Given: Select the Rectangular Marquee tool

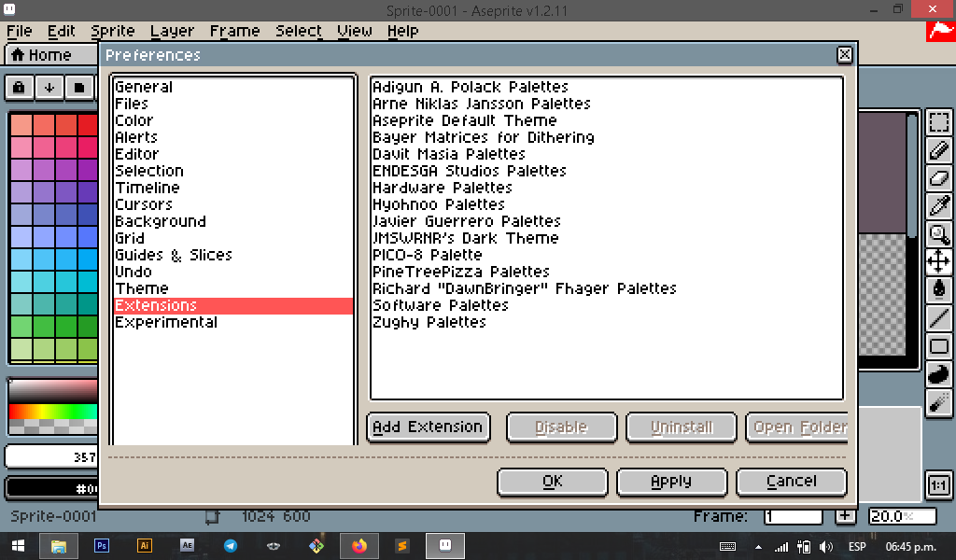Looking at the screenshot, I should tap(938, 123).
